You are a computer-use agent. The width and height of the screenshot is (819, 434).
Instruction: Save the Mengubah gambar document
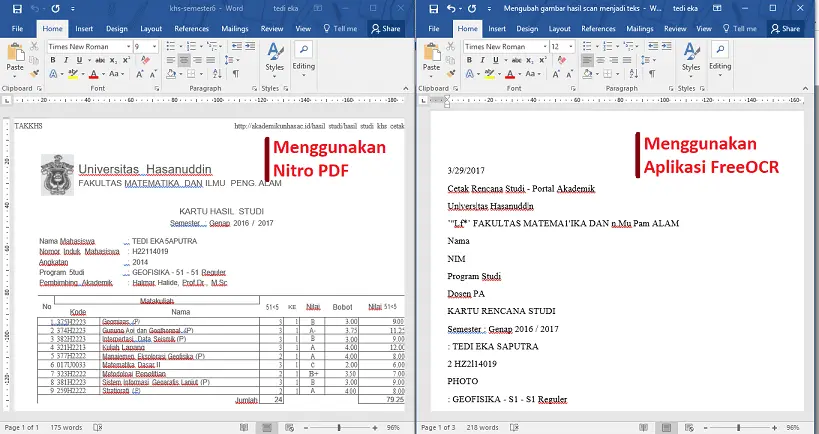tap(434, 8)
